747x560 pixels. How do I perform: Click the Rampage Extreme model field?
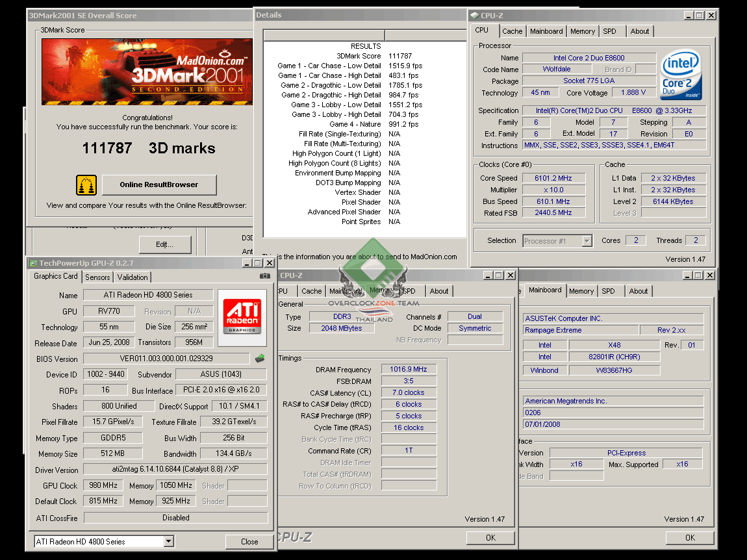click(580, 330)
